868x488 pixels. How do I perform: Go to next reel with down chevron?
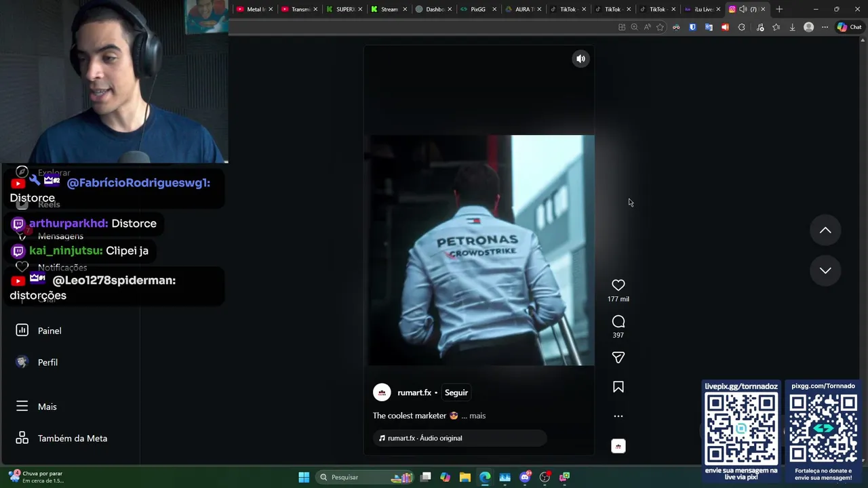825,270
